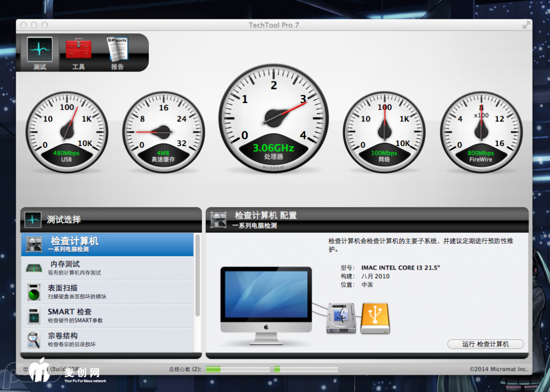Click the 表面扫描 surface scan radar icon
This screenshot has height=392, width=550.
click(x=34, y=292)
